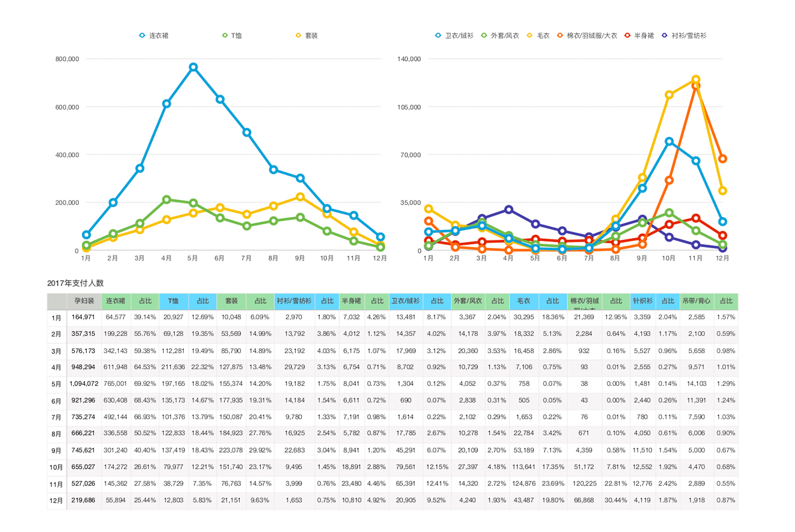The image size is (795, 532).
Task: Select the 针织衫 column header
Action: [x=642, y=301]
